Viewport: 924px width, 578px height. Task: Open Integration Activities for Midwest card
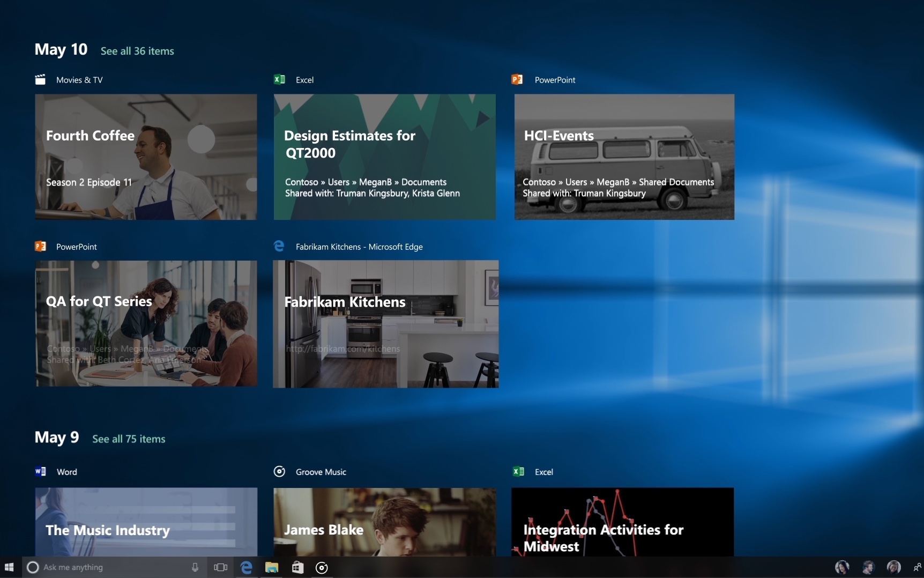point(622,522)
